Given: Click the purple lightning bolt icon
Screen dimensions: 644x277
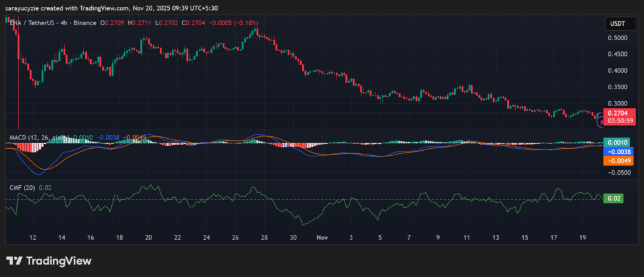Looking at the screenshot, I should [x=601, y=122].
